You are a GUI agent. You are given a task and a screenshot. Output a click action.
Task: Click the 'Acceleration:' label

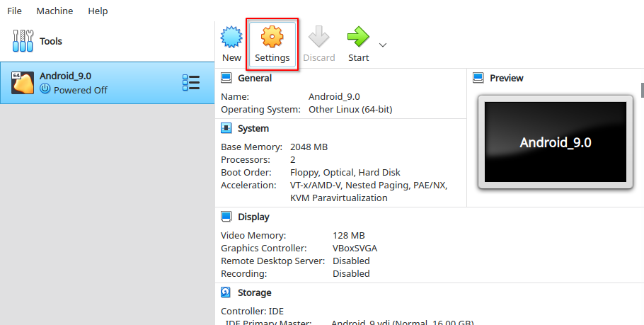point(248,185)
